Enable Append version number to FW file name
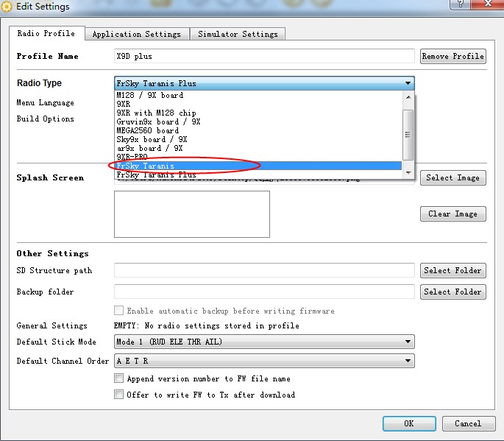 pos(118,378)
